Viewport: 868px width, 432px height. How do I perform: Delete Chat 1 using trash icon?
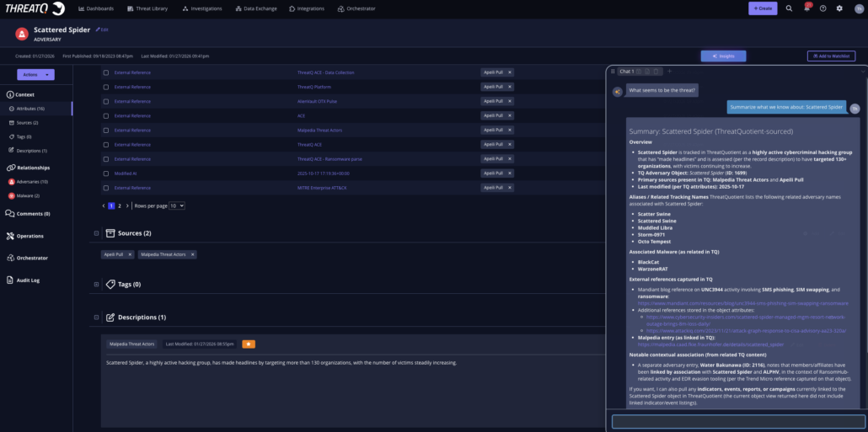point(656,72)
